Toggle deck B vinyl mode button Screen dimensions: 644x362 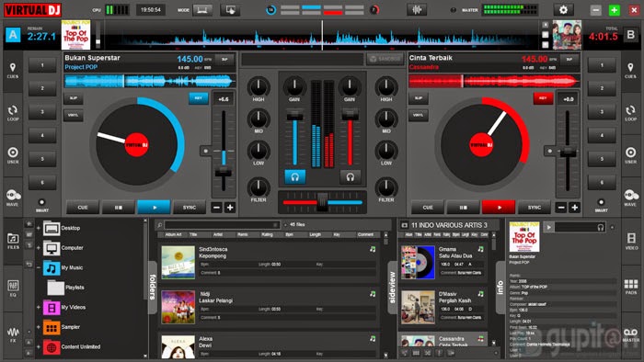tap(419, 115)
